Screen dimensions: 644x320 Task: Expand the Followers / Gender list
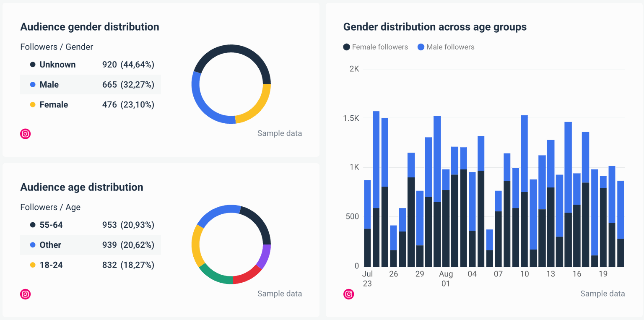click(x=56, y=47)
